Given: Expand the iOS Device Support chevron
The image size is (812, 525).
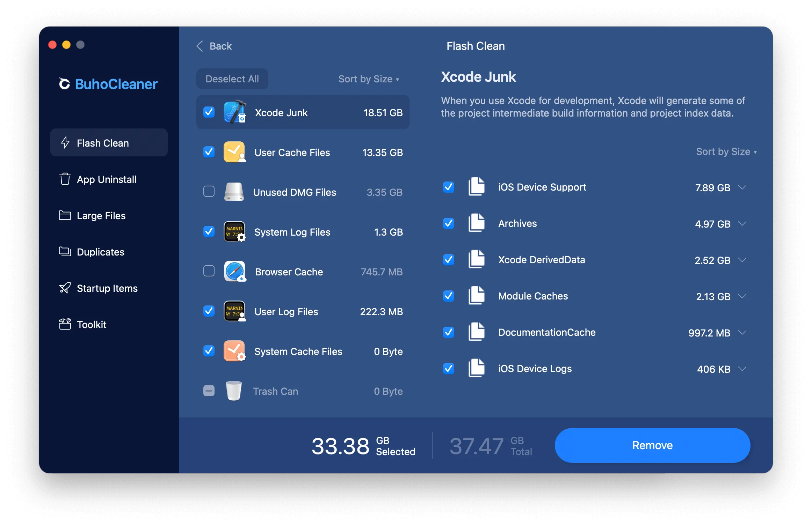Looking at the screenshot, I should pyautogui.click(x=742, y=187).
